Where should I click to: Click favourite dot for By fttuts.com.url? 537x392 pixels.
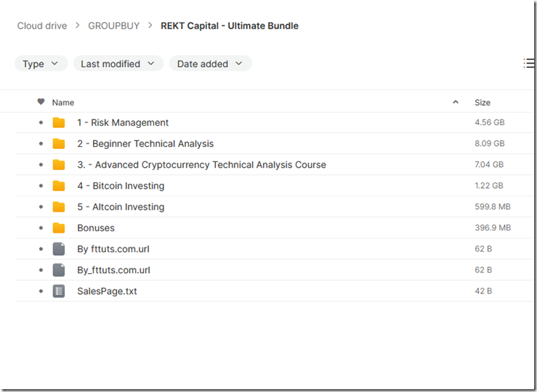41,249
